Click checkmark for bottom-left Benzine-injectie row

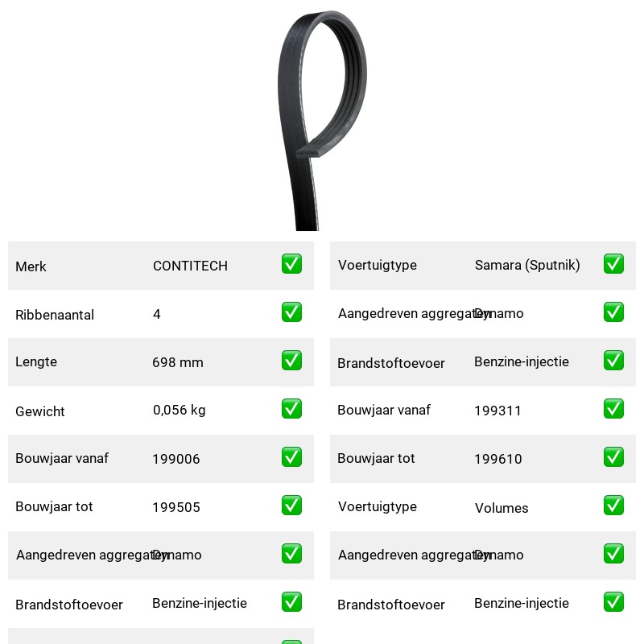[291, 601]
